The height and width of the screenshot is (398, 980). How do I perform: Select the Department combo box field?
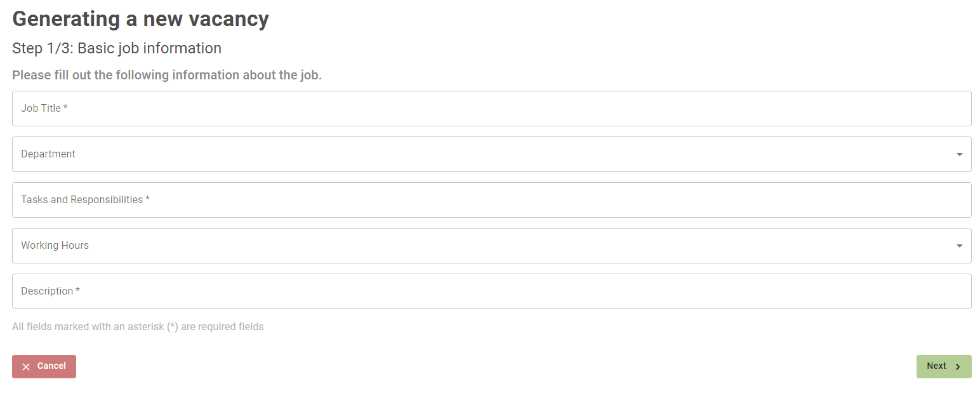491,154
